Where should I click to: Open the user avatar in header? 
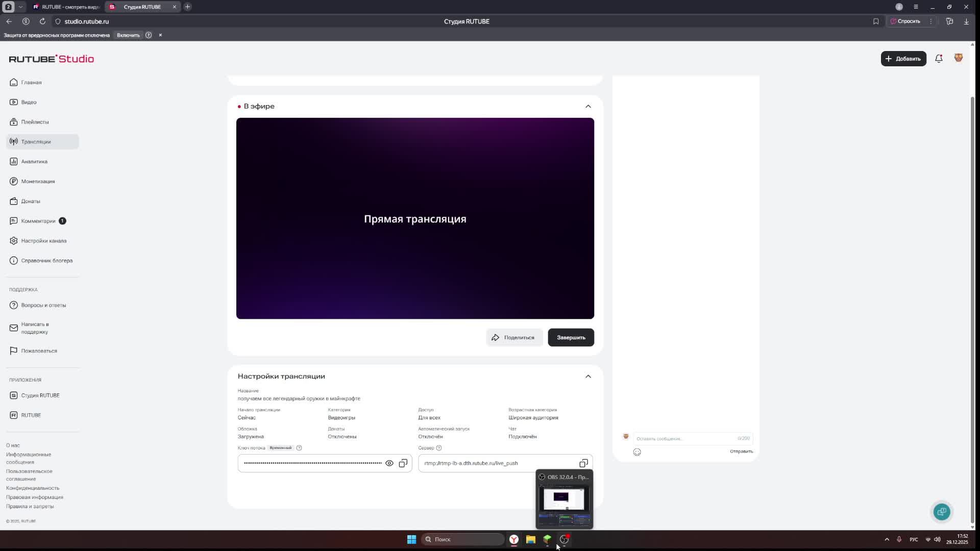point(958,58)
